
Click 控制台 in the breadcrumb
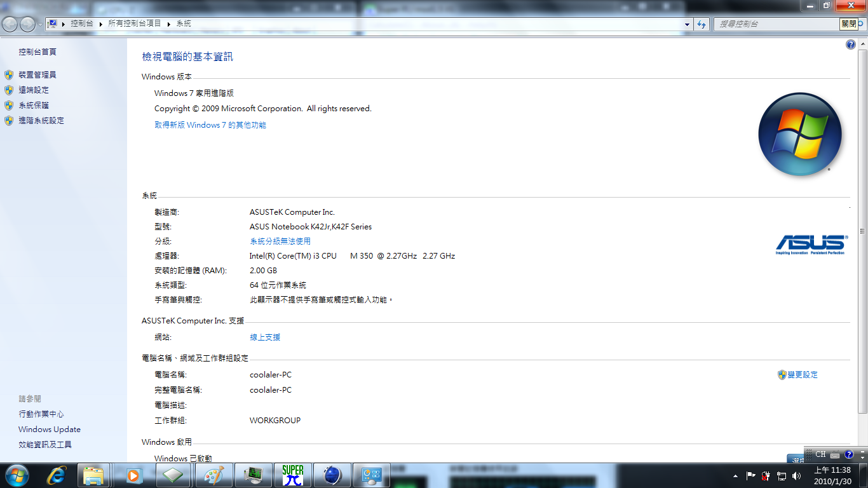82,24
